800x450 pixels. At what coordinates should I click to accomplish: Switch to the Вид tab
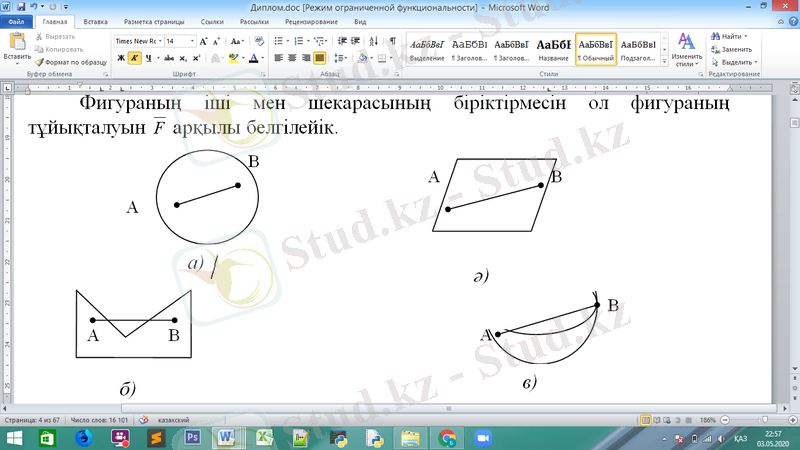360,22
